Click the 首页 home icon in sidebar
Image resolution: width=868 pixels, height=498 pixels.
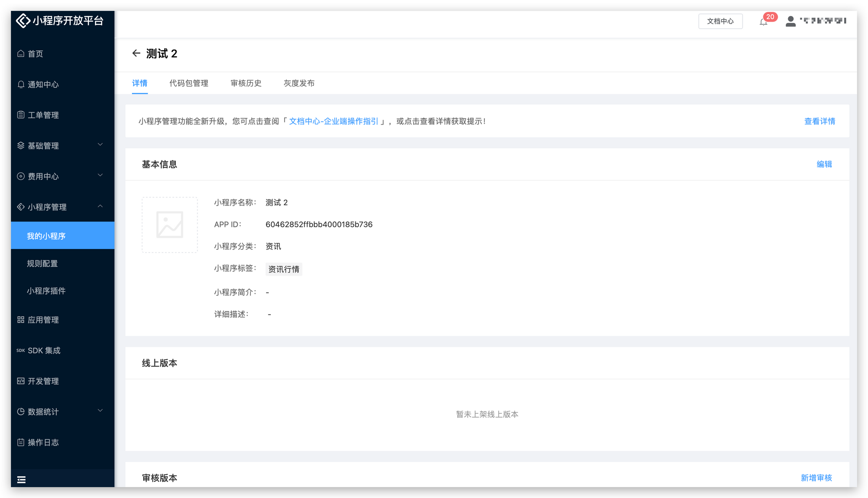point(21,54)
